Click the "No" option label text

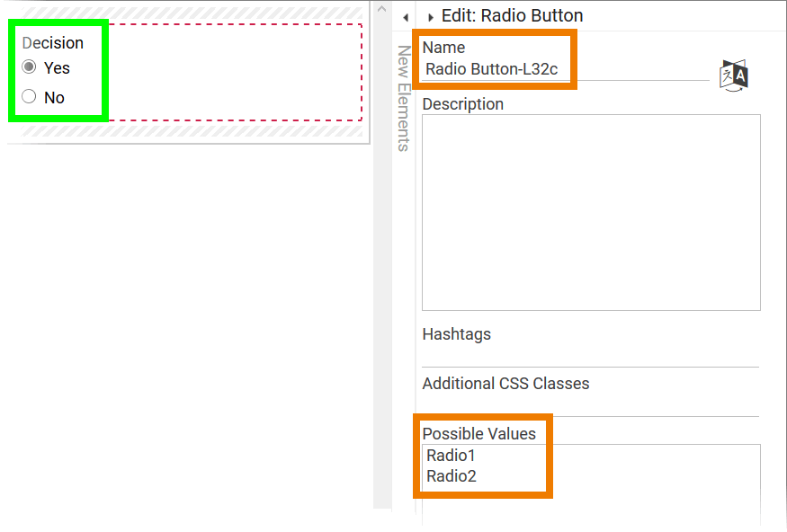coord(54,98)
